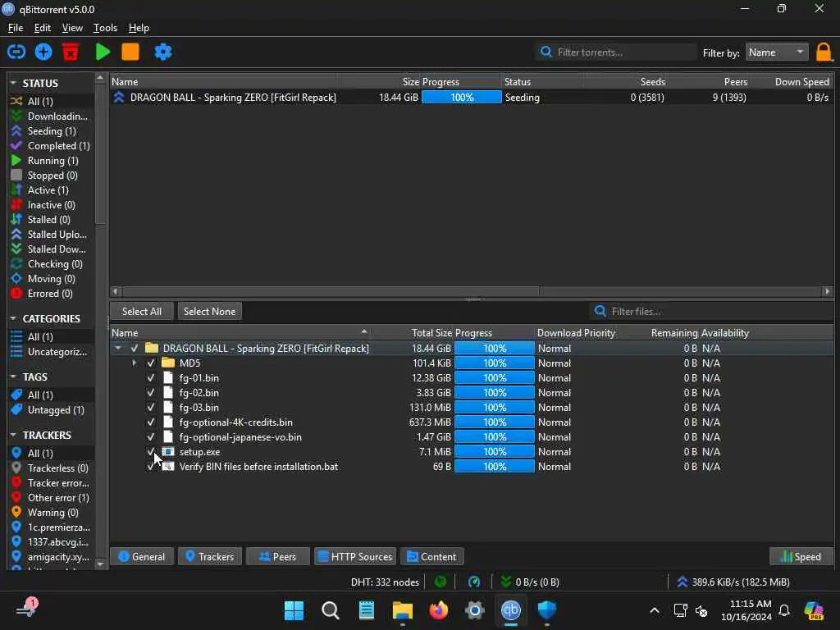Click the connection status globe icon
The height and width of the screenshot is (630, 840).
[441, 582]
